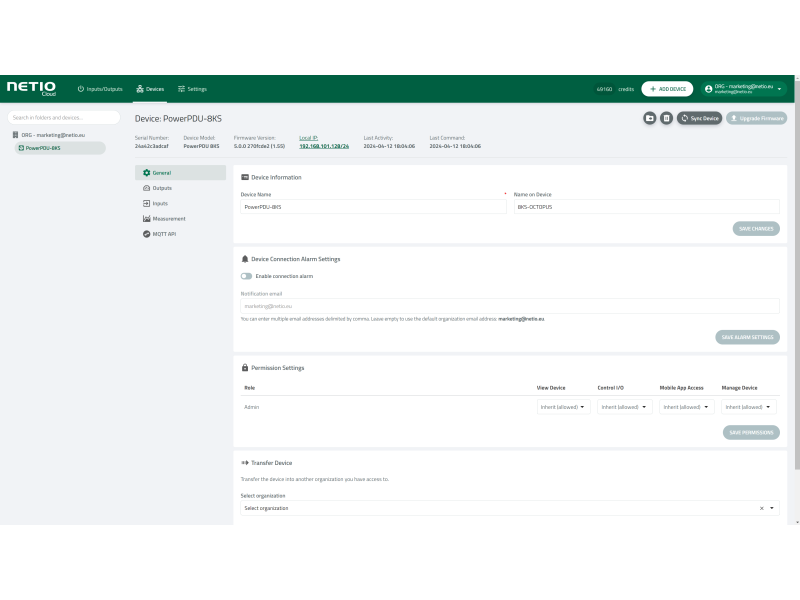The image size is (800, 600).
Task: Select the ORG - marketing@netio.eu tree folder
Action: (x=49, y=135)
